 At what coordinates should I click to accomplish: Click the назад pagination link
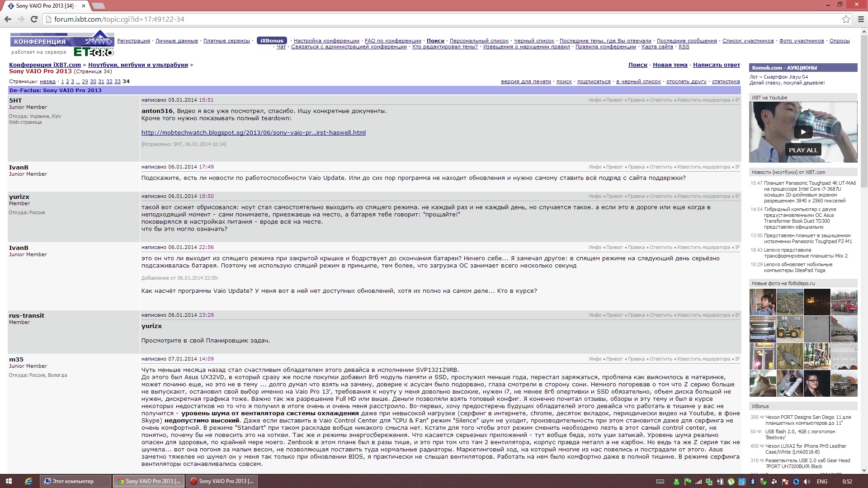coord(47,81)
